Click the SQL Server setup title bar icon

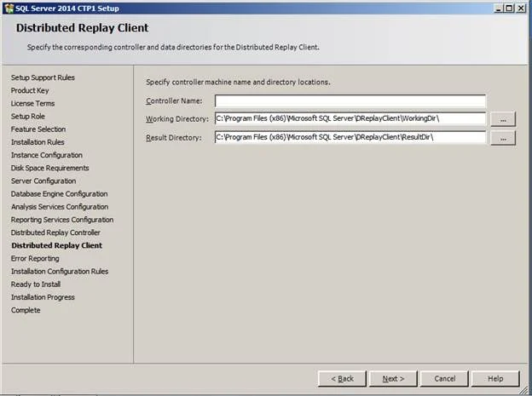(9, 9)
